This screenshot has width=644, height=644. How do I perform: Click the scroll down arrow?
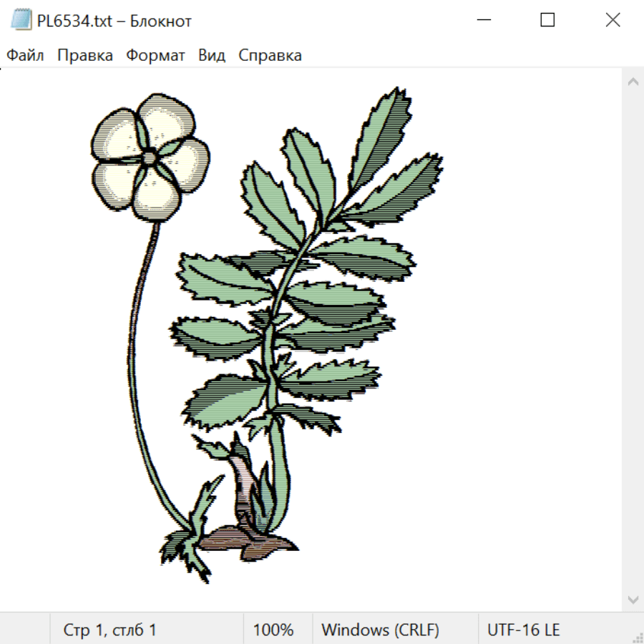[x=633, y=600]
